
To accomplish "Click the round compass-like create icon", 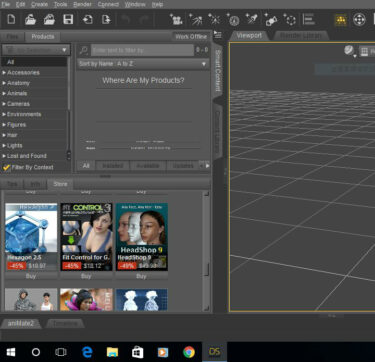I will (234, 19).
